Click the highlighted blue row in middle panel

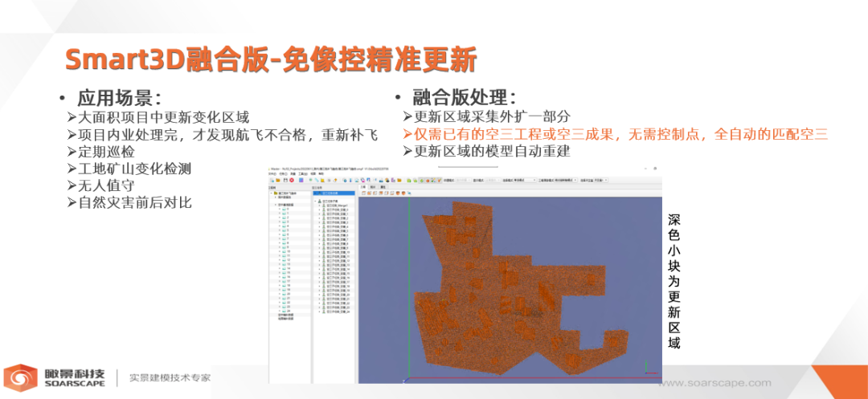click(x=334, y=193)
